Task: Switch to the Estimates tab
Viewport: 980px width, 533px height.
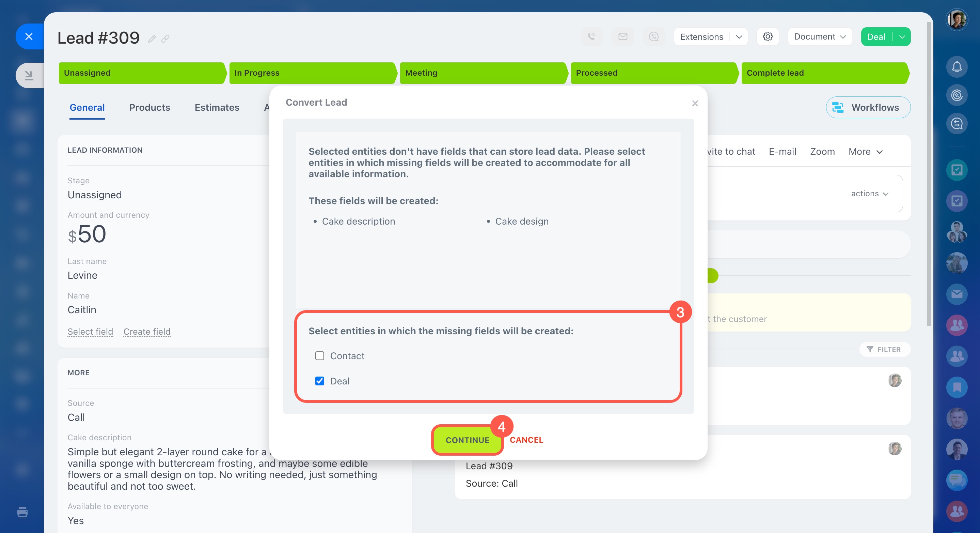Action: 217,107
